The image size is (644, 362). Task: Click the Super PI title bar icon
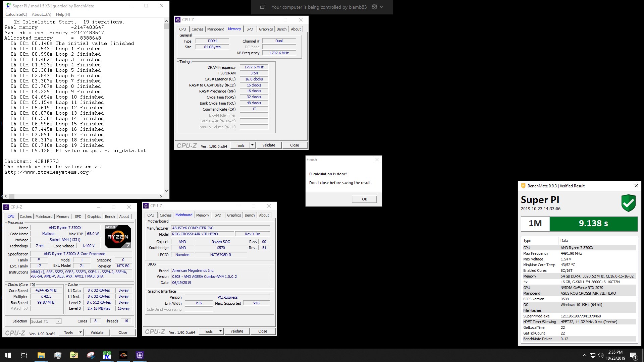(8, 6)
